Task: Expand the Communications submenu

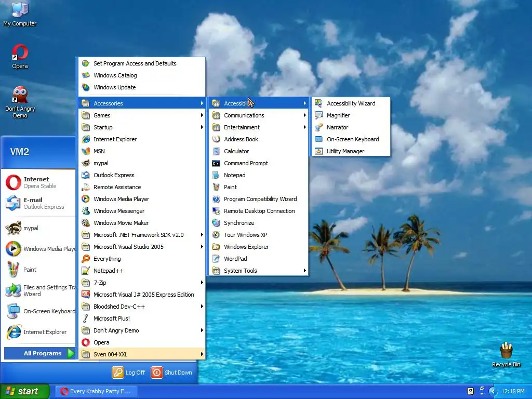Action: (x=259, y=115)
